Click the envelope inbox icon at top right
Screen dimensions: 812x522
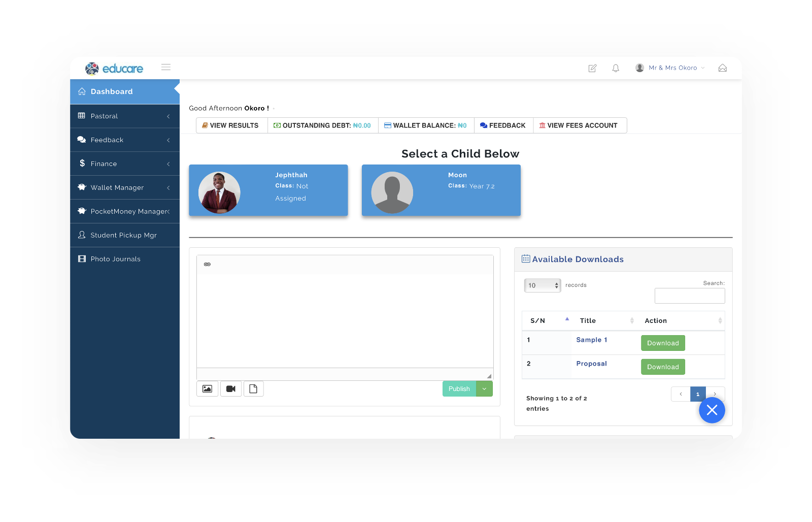(x=723, y=68)
